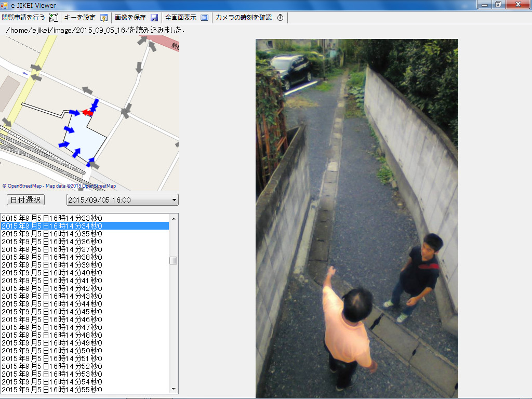
Task: Select entry 16時14分48秒0
Action: click(85, 335)
